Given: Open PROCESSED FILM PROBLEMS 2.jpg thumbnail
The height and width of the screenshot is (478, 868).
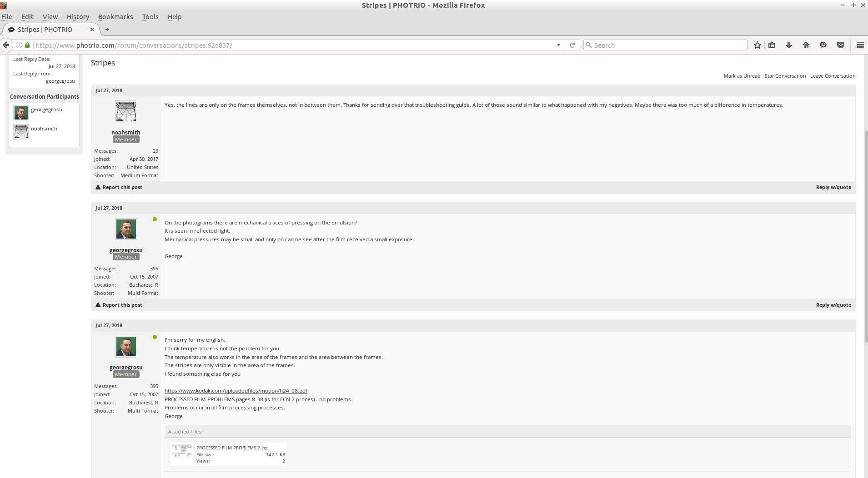Looking at the screenshot, I should pos(182,451).
